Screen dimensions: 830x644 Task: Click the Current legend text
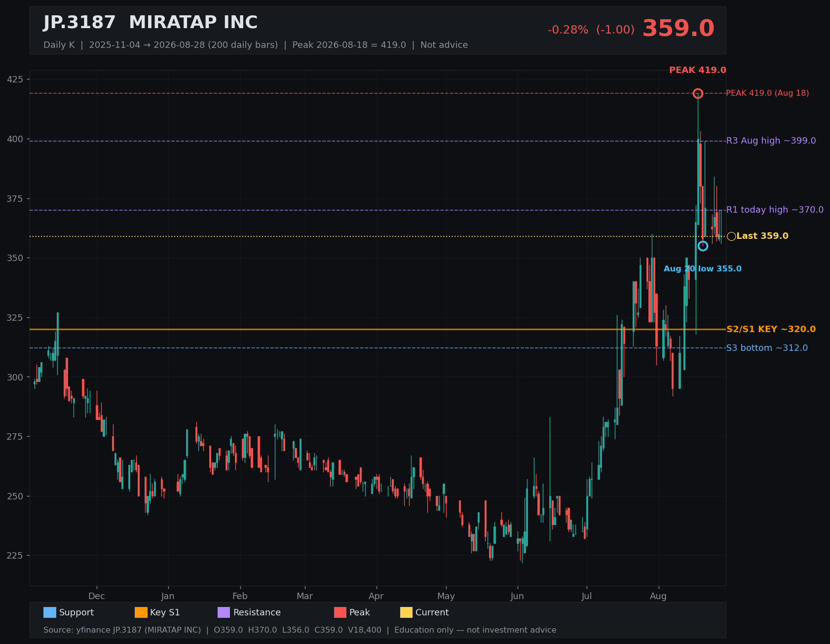(432, 612)
